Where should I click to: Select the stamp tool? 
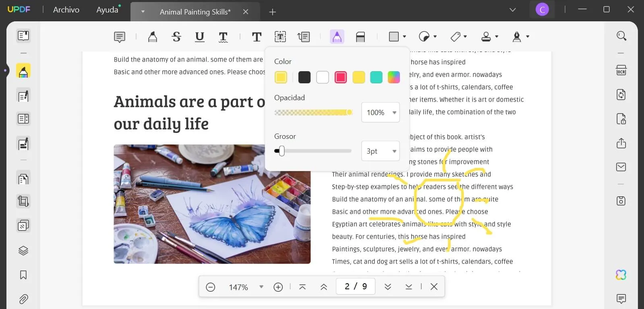(x=486, y=37)
